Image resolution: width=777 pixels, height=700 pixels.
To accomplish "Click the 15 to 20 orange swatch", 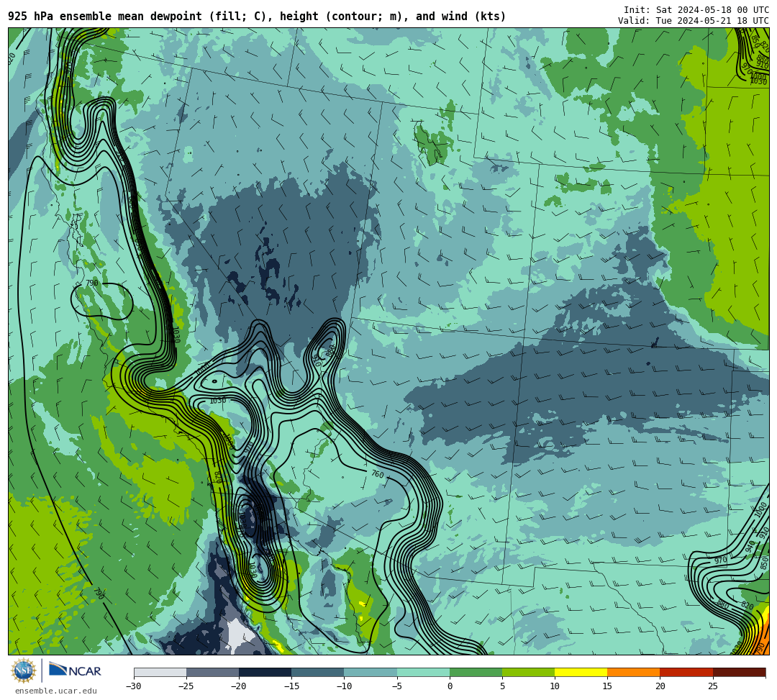I will tap(634, 672).
